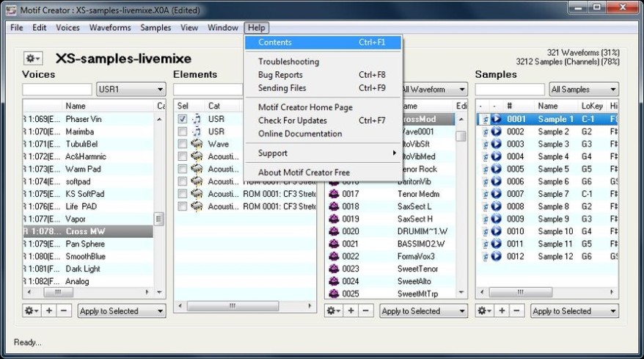644x359 pixels.
Task: Play Sample 12 with its play icon
Action: click(x=497, y=256)
